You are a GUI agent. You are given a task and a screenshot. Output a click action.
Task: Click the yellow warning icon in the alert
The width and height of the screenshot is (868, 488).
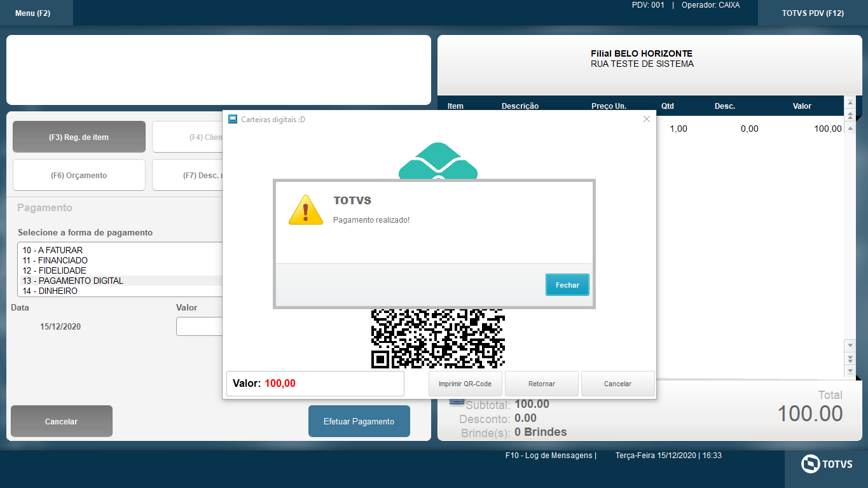tap(306, 209)
